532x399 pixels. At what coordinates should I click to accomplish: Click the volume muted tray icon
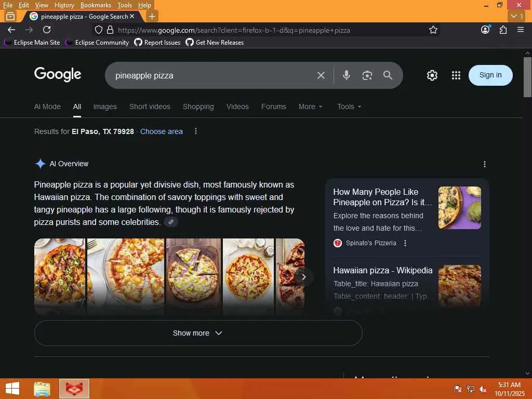(x=483, y=389)
